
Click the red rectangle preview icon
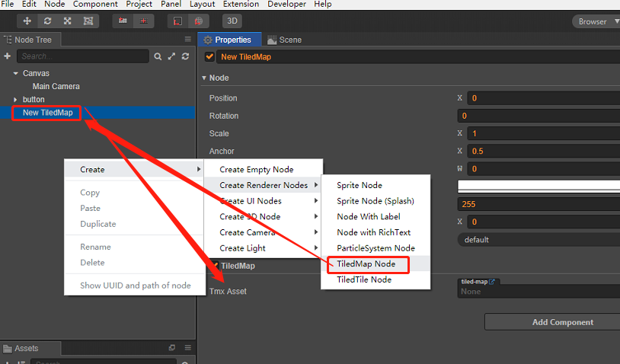coord(178,21)
